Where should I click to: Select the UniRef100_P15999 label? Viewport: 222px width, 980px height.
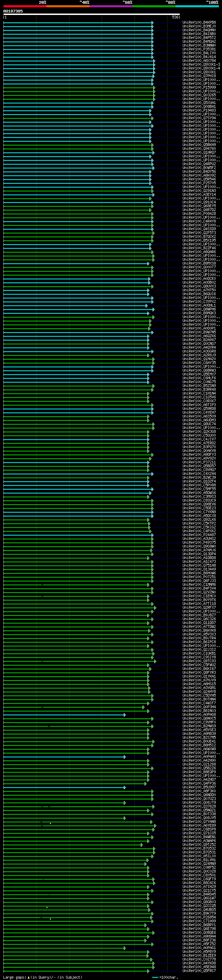[199, 88]
